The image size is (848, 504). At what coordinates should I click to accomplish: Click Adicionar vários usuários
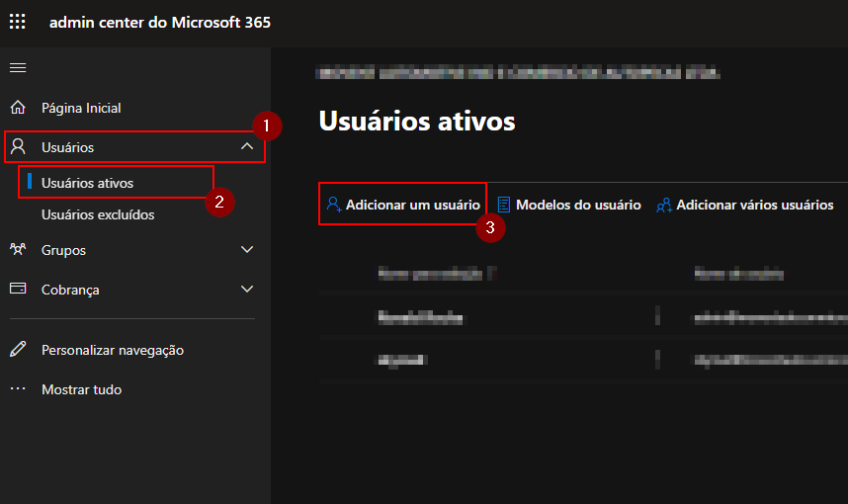point(744,205)
